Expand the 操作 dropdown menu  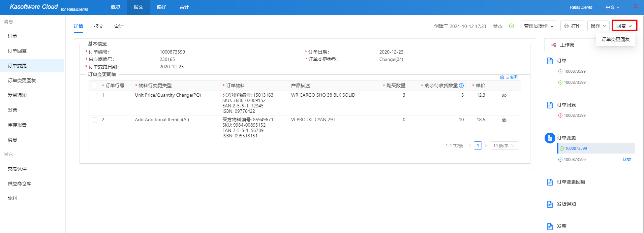tap(598, 26)
